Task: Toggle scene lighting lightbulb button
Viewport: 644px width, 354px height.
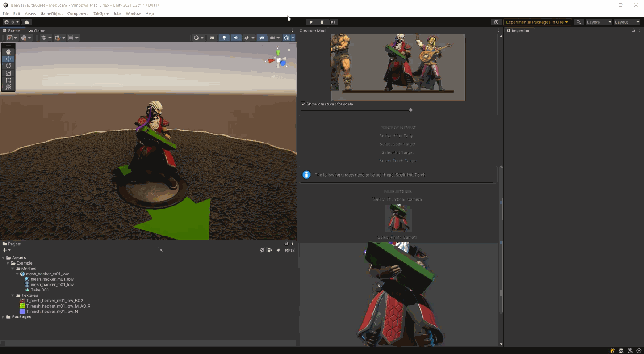Action: tap(224, 38)
